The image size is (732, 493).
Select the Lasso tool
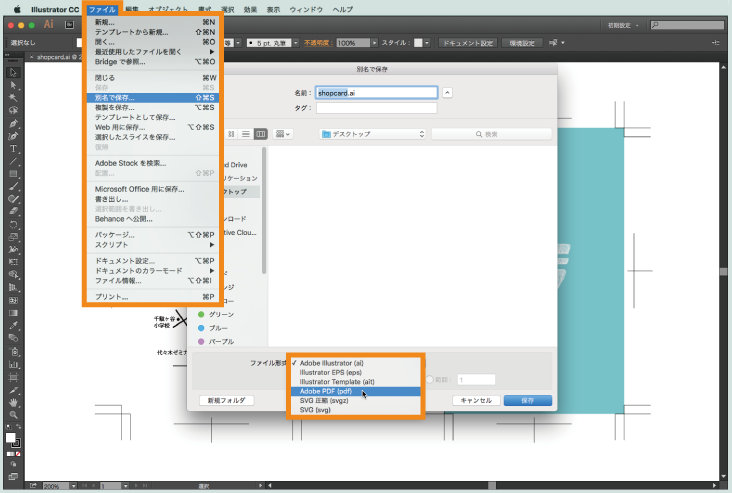pos(13,111)
